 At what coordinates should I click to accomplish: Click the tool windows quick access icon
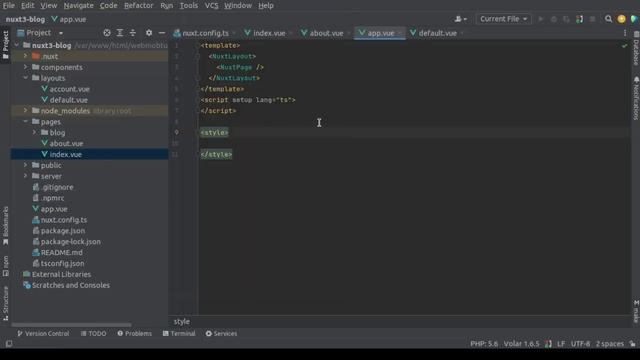tap(9, 344)
